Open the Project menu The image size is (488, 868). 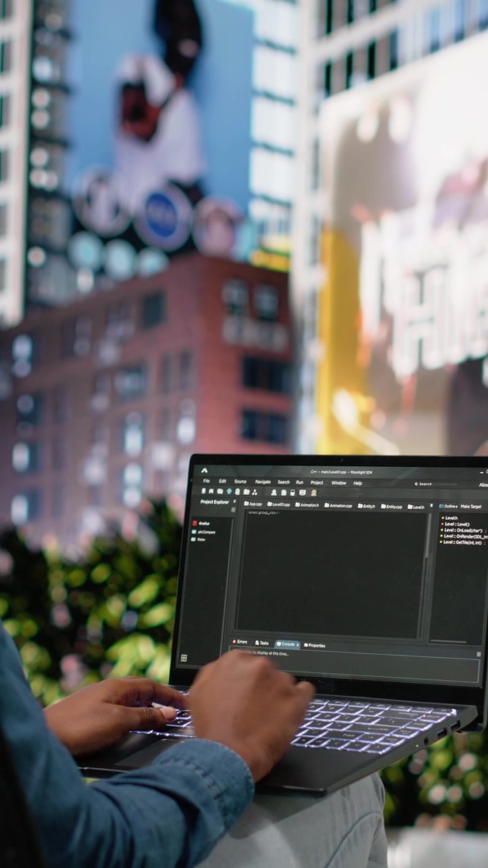tap(317, 482)
